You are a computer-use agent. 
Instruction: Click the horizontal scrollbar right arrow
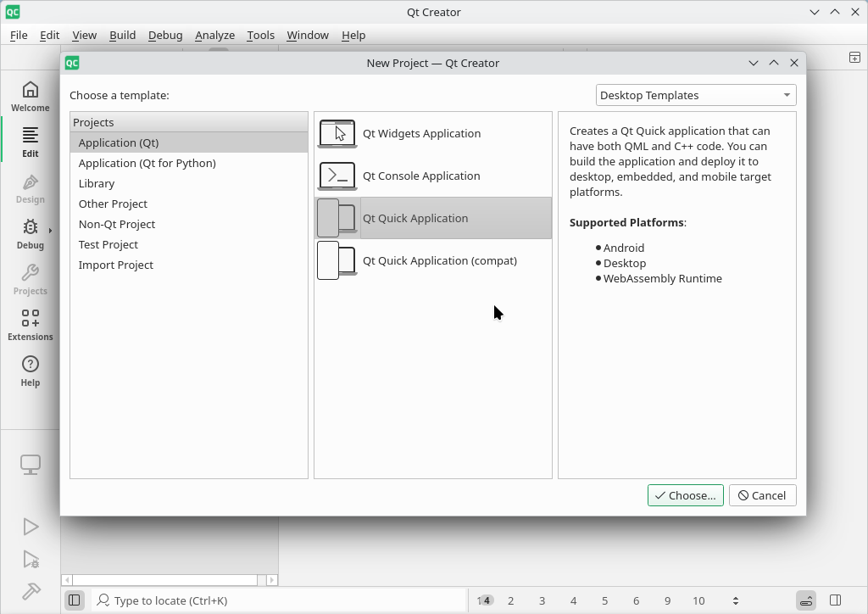272,580
